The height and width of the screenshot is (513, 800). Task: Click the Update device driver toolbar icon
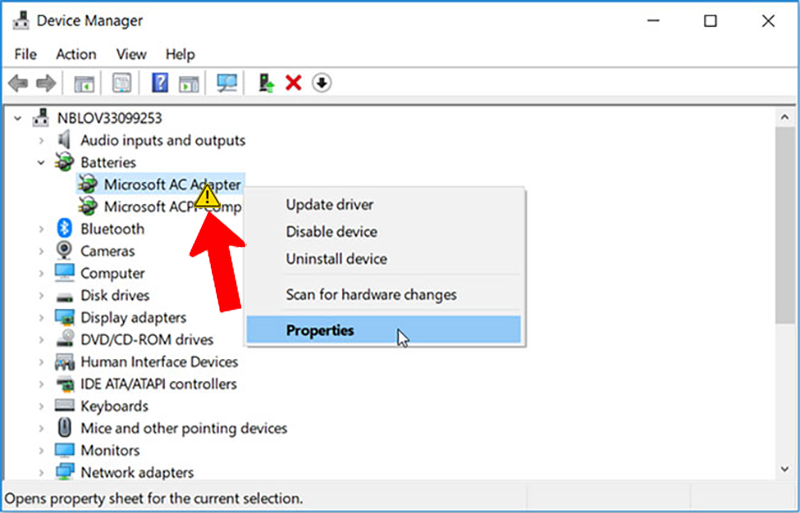click(266, 83)
